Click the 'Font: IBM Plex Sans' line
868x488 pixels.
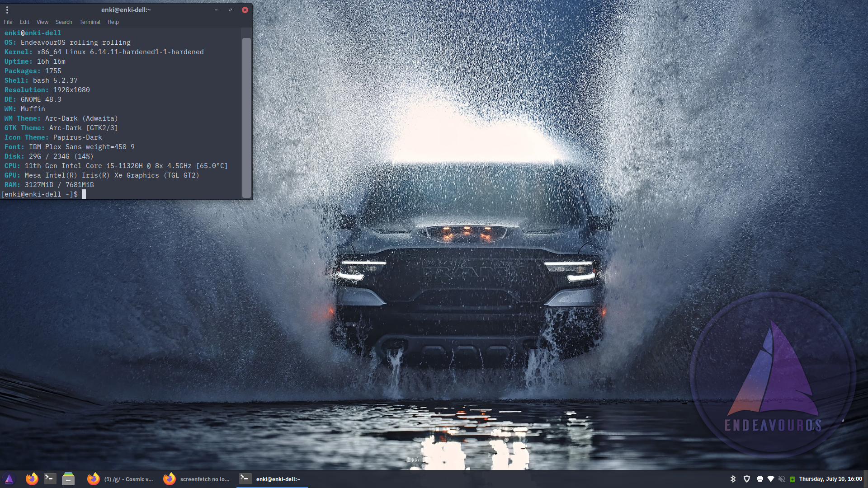70,147
